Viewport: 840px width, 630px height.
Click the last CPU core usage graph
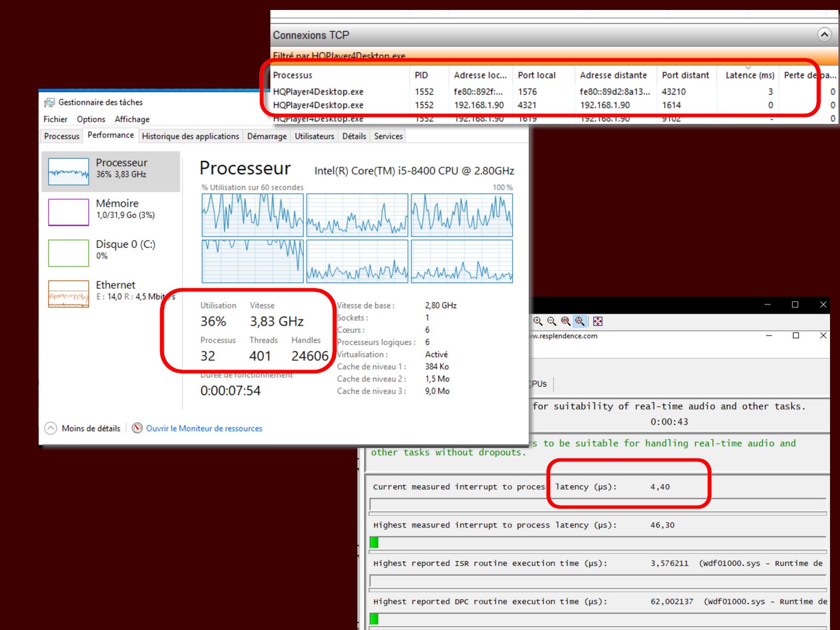point(461,261)
